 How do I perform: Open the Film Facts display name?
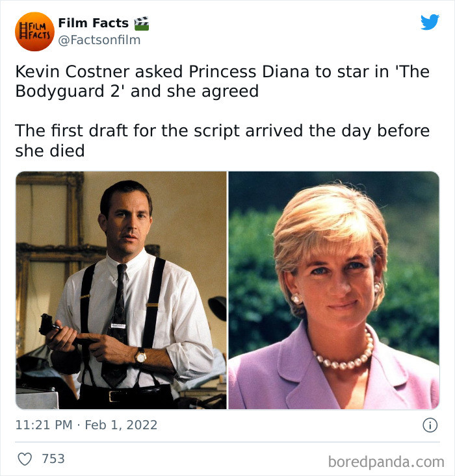tap(93, 23)
